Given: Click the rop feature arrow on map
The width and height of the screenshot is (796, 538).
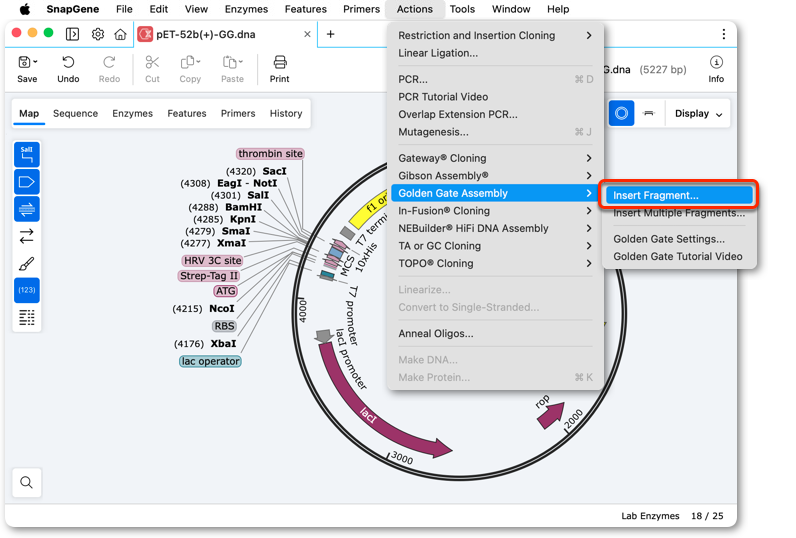Looking at the screenshot, I should 551,414.
